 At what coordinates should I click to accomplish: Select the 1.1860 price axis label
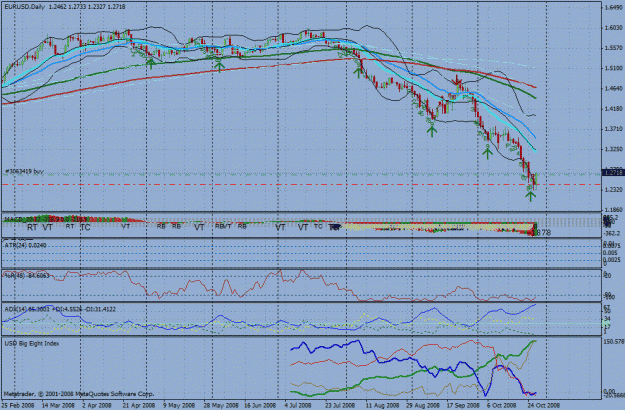coord(613,210)
